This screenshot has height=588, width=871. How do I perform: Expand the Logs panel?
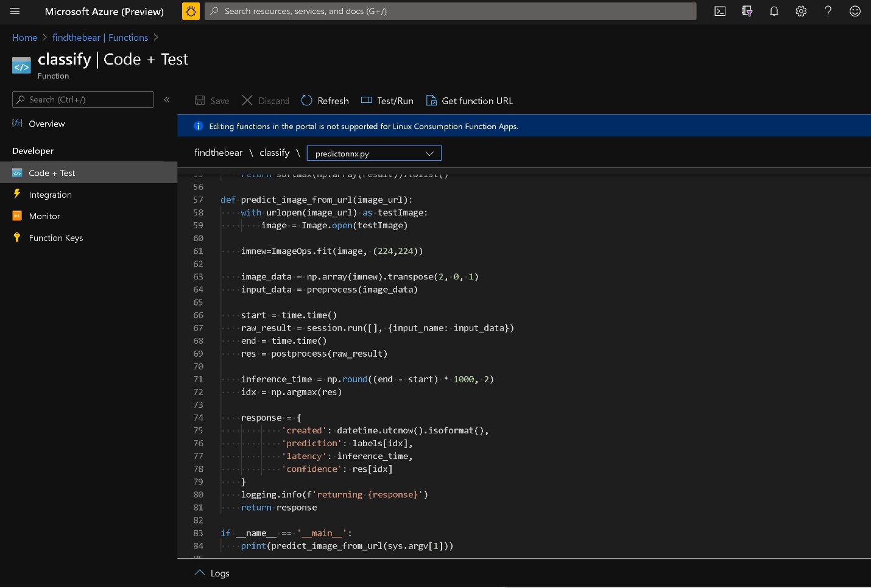212,573
